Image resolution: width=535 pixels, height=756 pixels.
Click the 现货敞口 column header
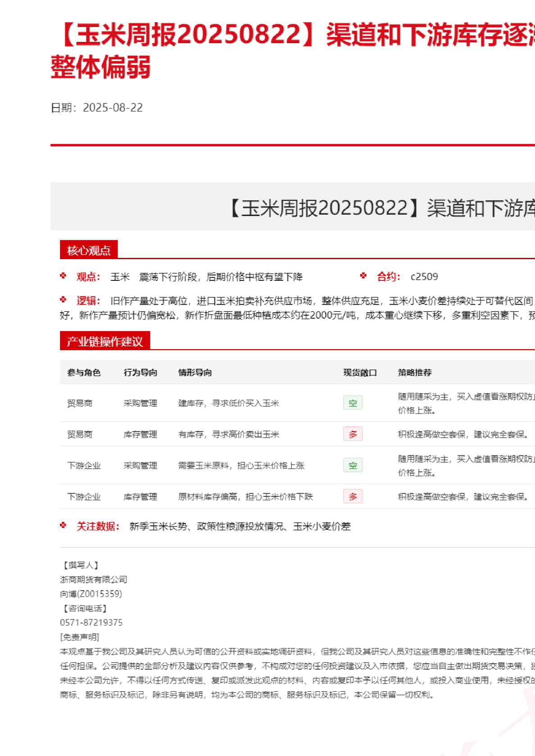click(360, 373)
